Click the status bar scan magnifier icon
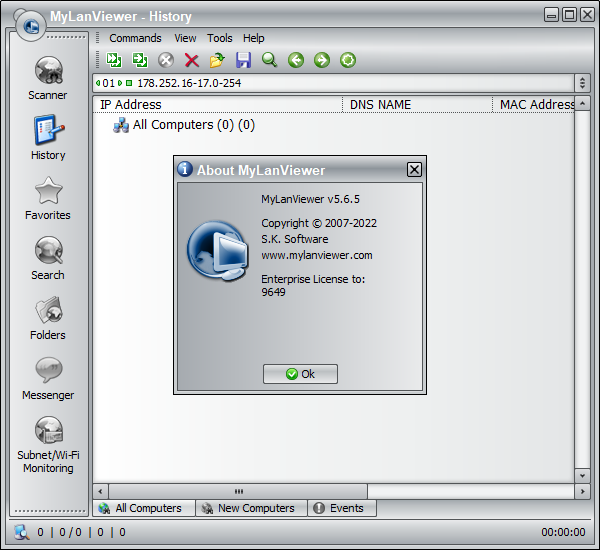The width and height of the screenshot is (600, 550). point(21,532)
